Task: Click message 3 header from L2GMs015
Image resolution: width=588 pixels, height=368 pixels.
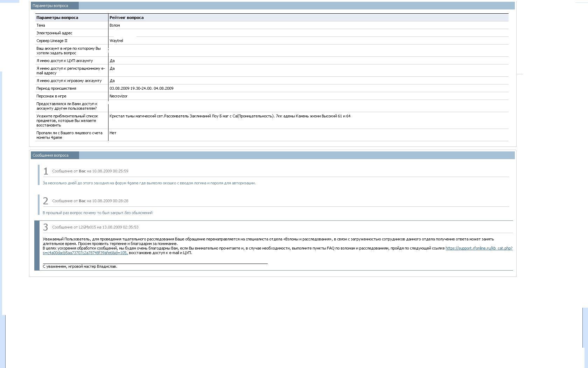Action: click(x=95, y=227)
